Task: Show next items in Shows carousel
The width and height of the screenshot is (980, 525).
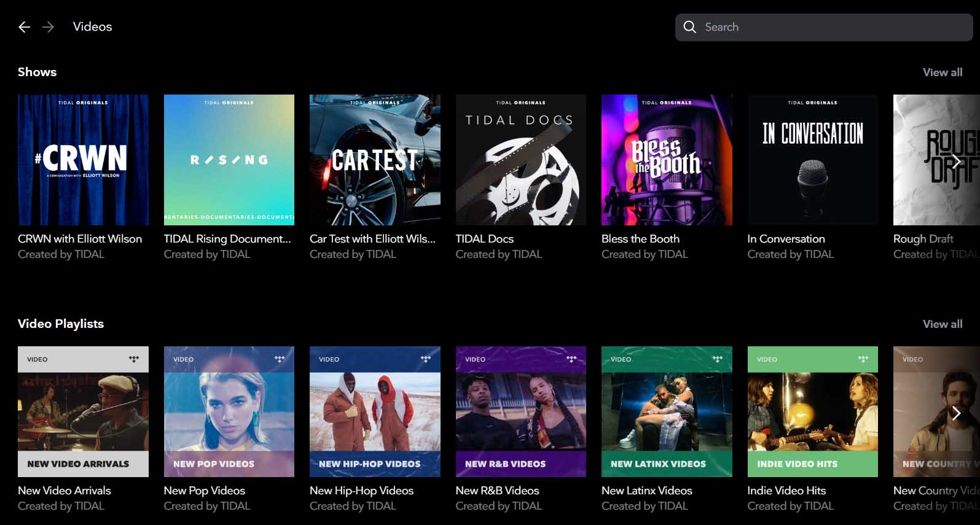Action: click(x=956, y=161)
